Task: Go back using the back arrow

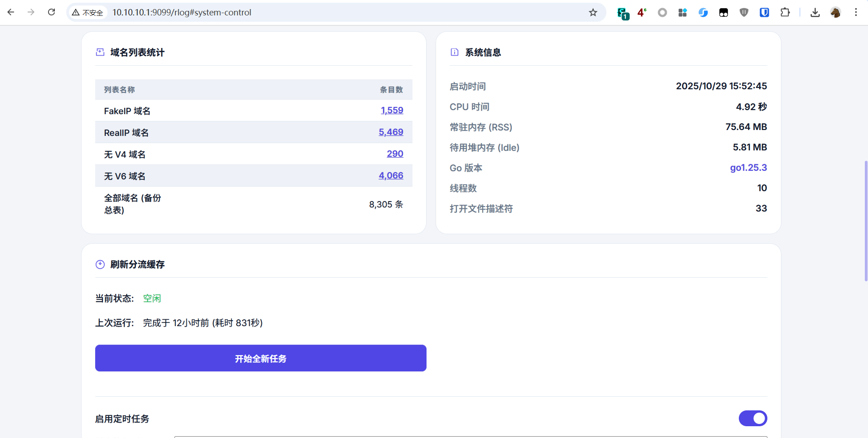Action: click(11, 12)
